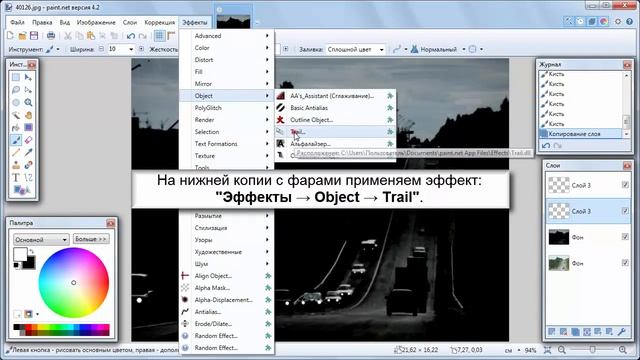Select the Move Selected Pixels tool
Image resolution: width=640 pixels, height=360 pixels.
(x=28, y=77)
